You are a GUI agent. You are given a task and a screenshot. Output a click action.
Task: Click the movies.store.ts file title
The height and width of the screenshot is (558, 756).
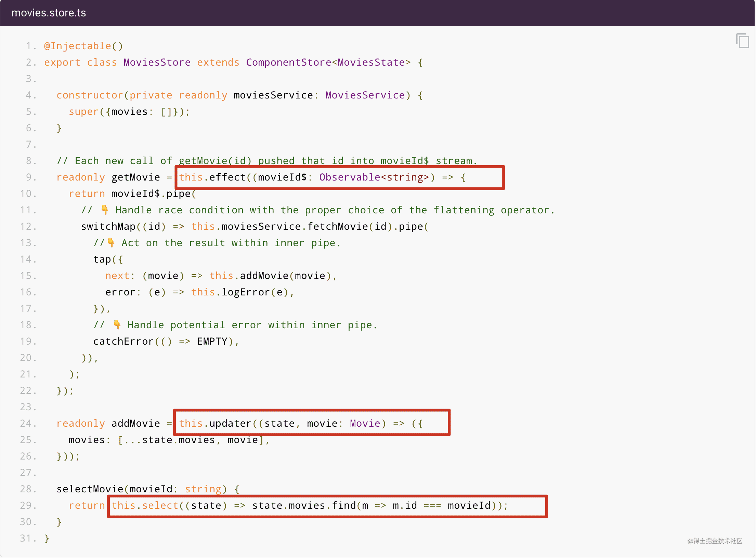(49, 13)
